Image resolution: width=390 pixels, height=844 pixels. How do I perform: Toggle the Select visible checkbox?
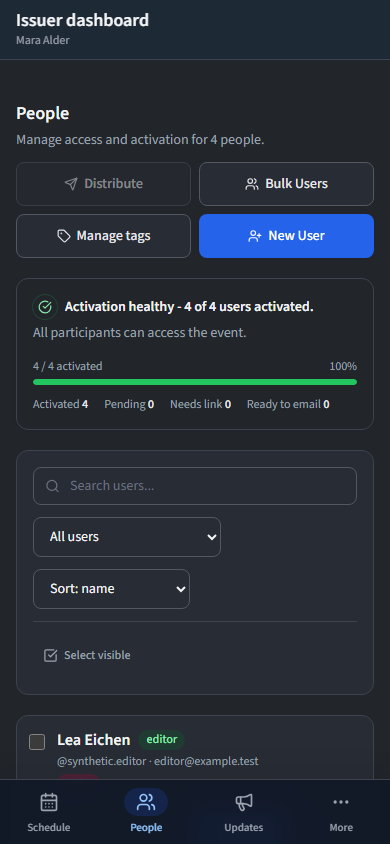[x=51, y=655]
